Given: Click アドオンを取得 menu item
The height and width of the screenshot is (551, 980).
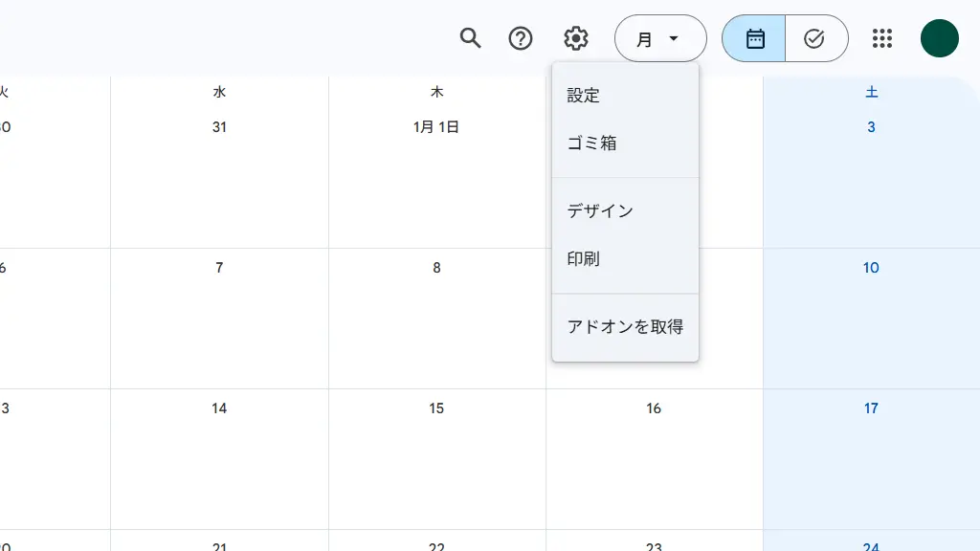Looking at the screenshot, I should click(625, 327).
